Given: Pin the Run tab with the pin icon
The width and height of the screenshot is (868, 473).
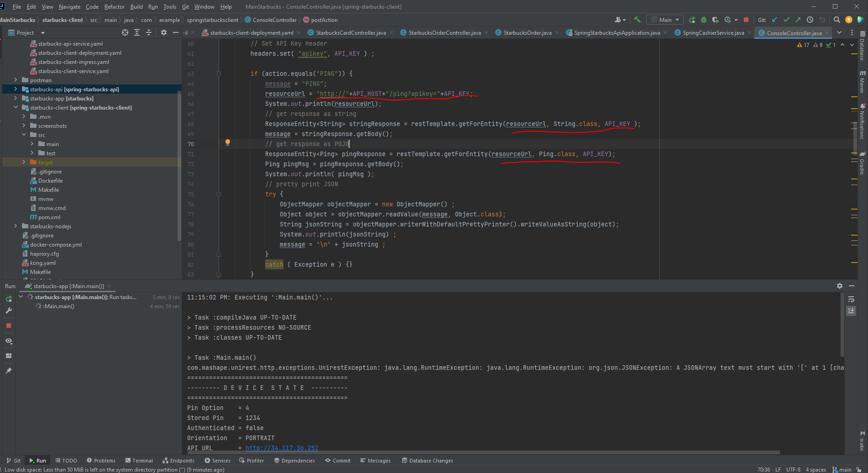Looking at the screenshot, I should coord(8,370).
